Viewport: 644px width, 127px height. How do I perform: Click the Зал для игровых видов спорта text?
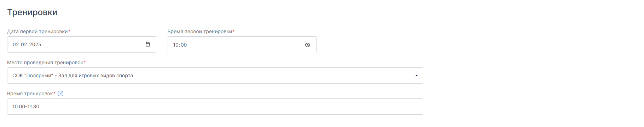tap(95, 75)
